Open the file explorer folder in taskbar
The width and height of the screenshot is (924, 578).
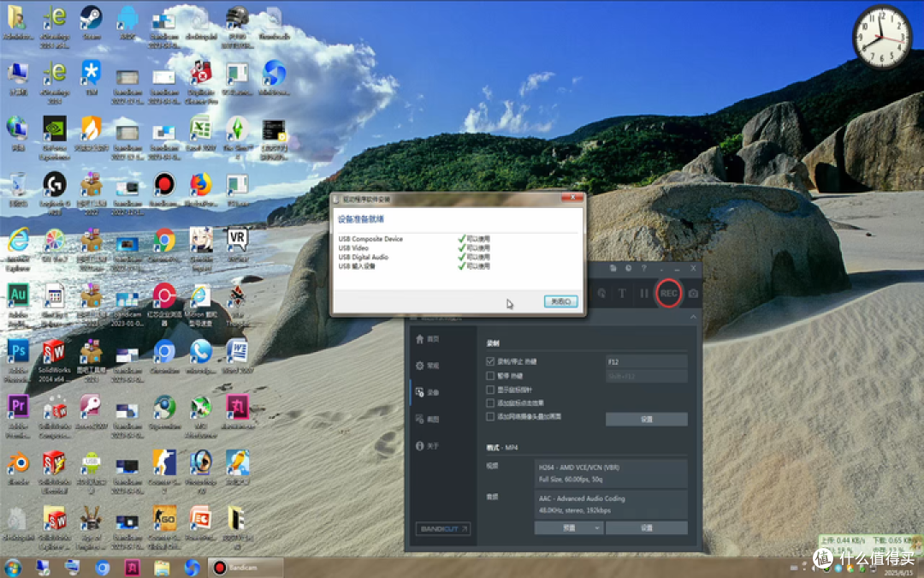(162, 568)
